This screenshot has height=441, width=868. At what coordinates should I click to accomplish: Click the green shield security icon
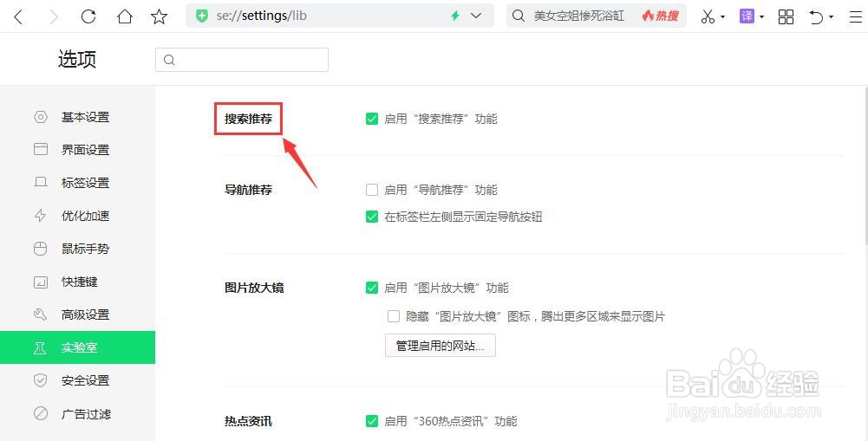[203, 16]
